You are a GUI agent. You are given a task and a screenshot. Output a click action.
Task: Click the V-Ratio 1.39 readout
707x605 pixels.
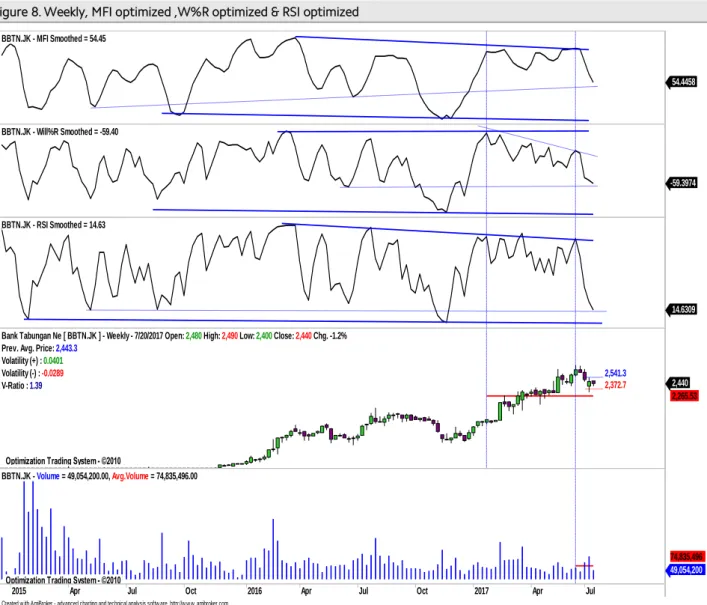pos(22,385)
